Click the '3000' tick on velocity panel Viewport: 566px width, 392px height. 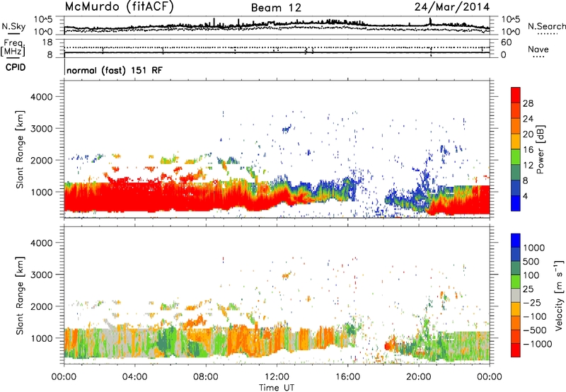pos(42,275)
